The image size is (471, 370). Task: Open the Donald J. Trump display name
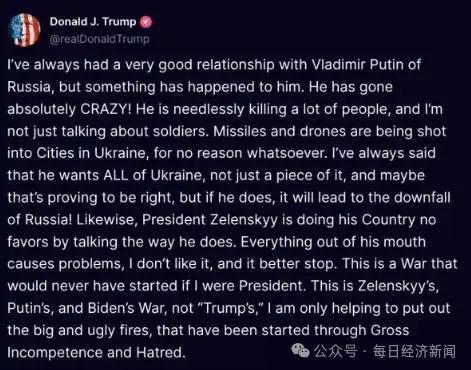pyautogui.click(x=93, y=22)
